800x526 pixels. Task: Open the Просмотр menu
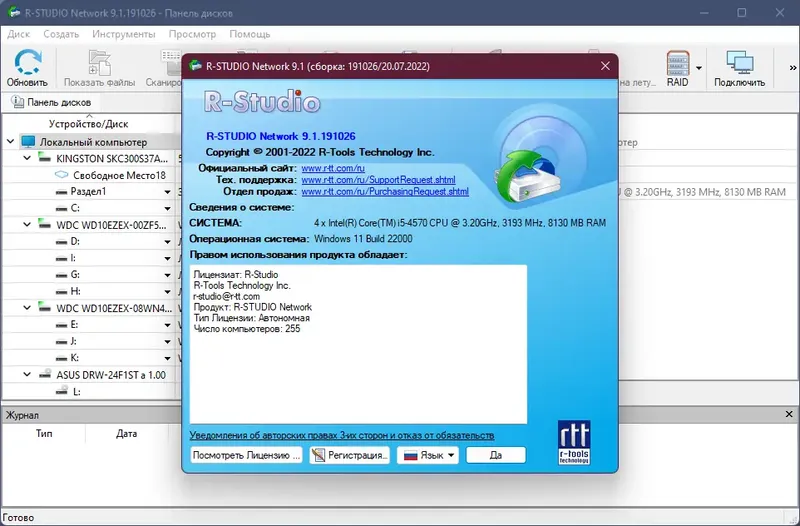(192, 34)
